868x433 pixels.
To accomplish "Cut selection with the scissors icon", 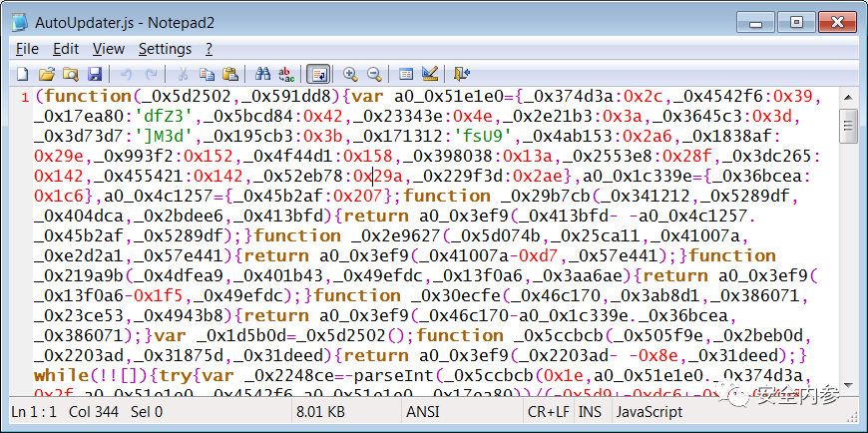I will pos(183,73).
